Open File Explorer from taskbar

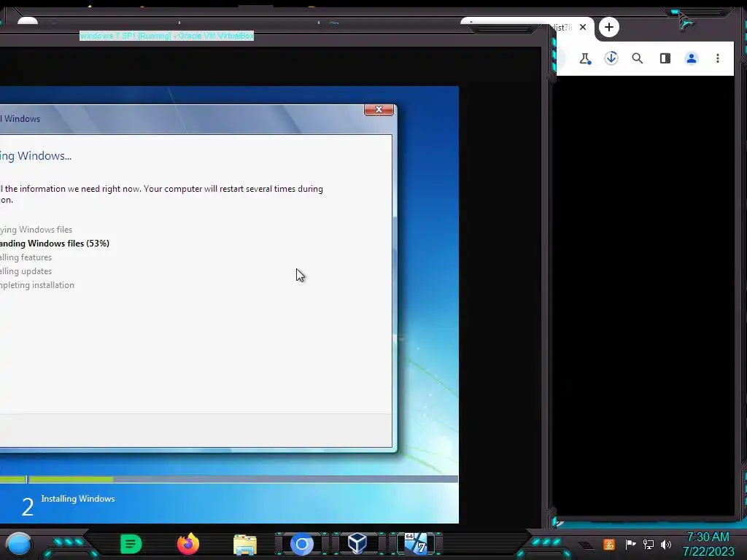click(245, 545)
